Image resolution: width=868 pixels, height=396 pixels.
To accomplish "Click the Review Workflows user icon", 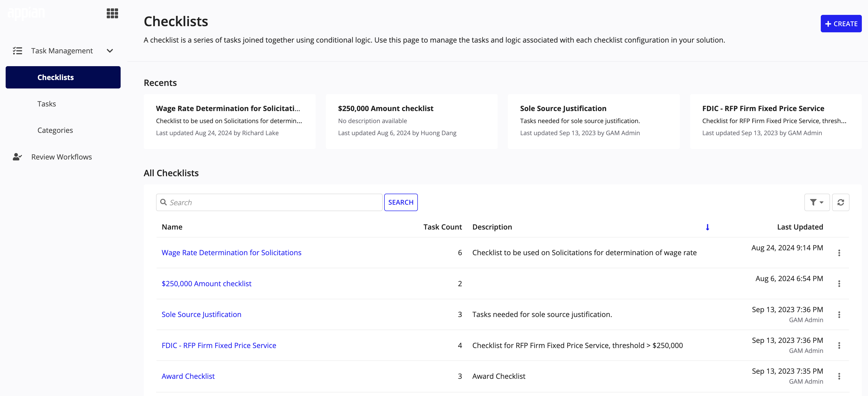I will (17, 157).
